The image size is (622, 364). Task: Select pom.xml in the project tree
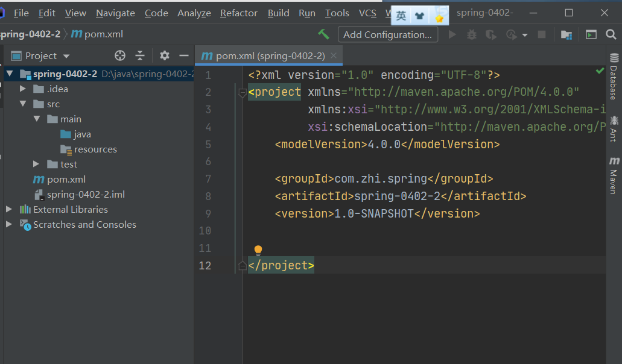click(66, 180)
